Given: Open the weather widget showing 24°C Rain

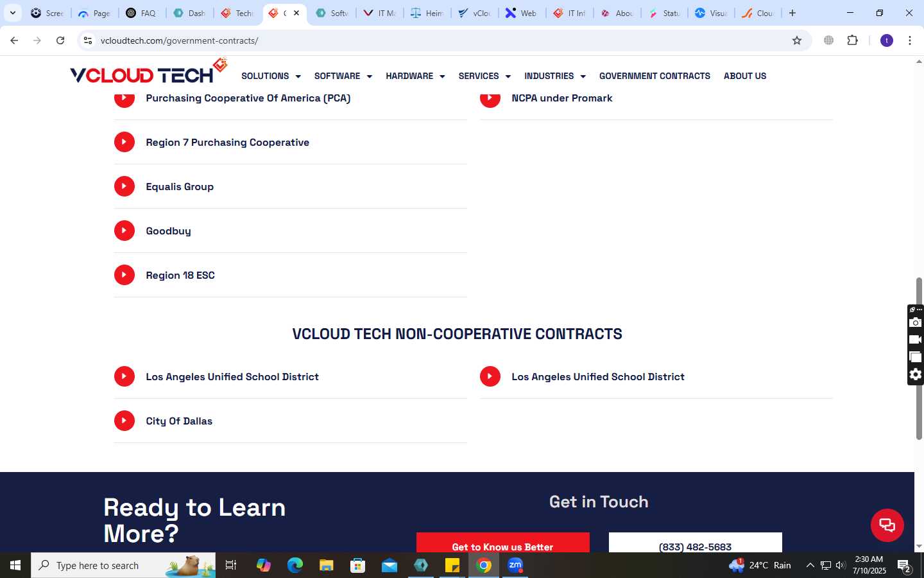Looking at the screenshot, I should (760, 565).
